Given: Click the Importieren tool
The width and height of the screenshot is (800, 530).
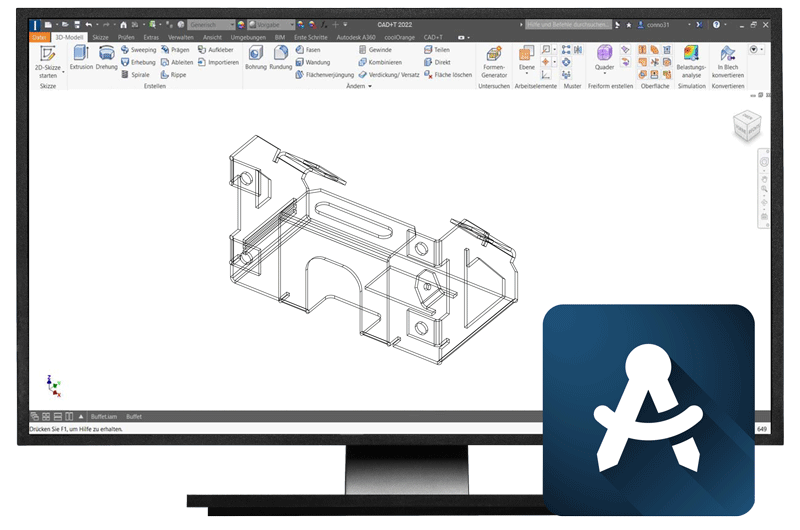Looking at the screenshot, I should click(218, 62).
